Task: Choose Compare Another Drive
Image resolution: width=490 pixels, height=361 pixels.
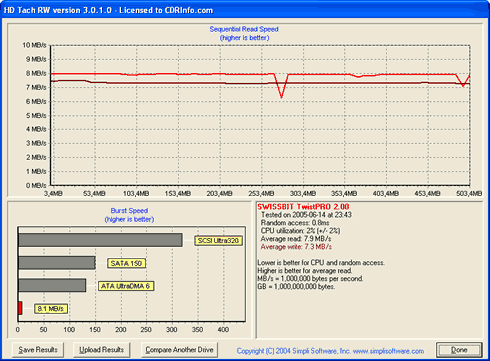Action: (x=179, y=350)
